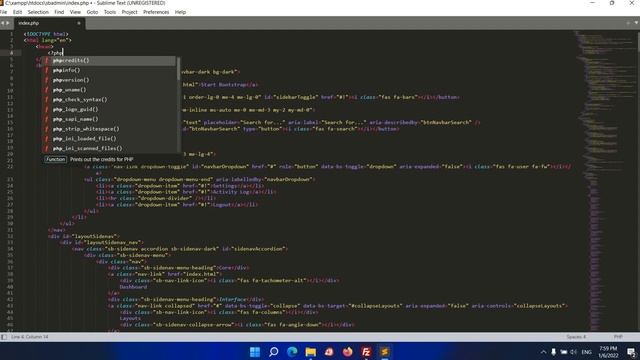Go to previous tab with left arrow

[x=2, y=23]
